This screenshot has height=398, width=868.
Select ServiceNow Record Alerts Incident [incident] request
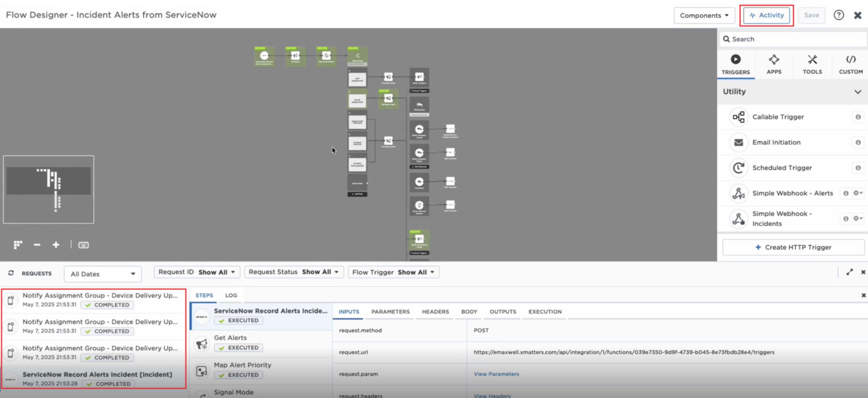[94, 378]
